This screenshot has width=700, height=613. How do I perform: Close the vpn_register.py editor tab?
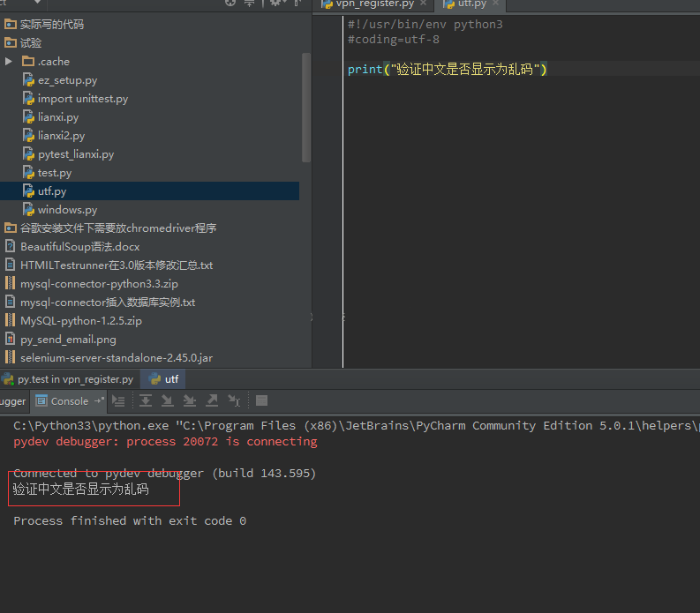(424, 4)
